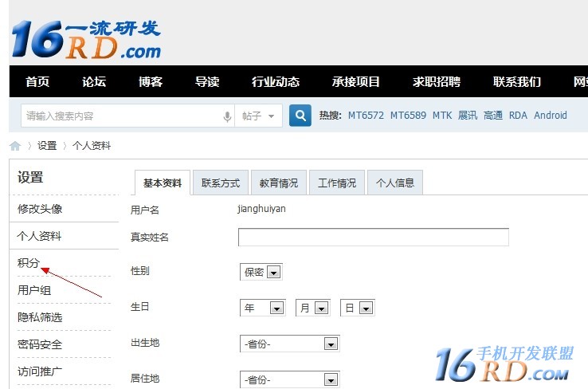Search hot keyword 展讯
The image size is (588, 389).
pyautogui.click(x=468, y=115)
